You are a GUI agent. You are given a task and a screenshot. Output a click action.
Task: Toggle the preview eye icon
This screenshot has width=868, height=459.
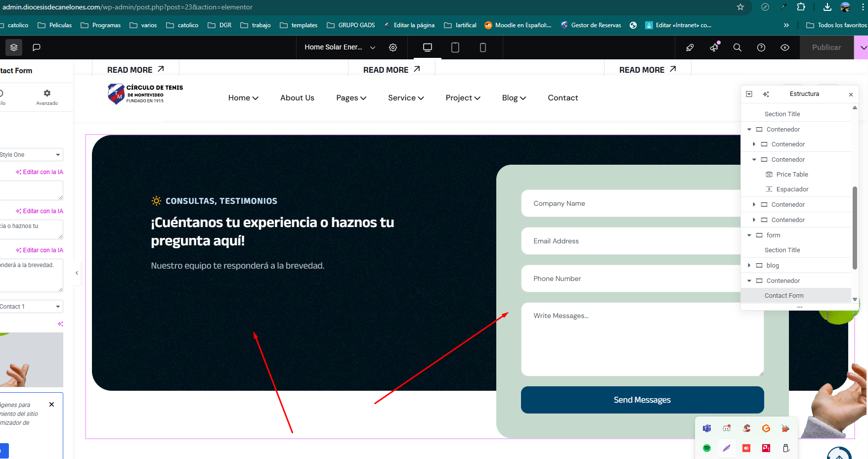pos(785,47)
